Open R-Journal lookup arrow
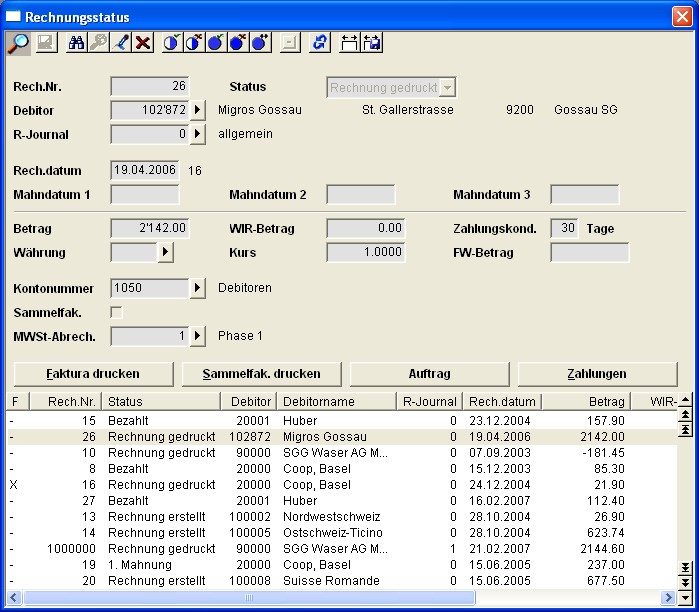Image resolution: width=699 pixels, height=612 pixels. pyautogui.click(x=197, y=134)
